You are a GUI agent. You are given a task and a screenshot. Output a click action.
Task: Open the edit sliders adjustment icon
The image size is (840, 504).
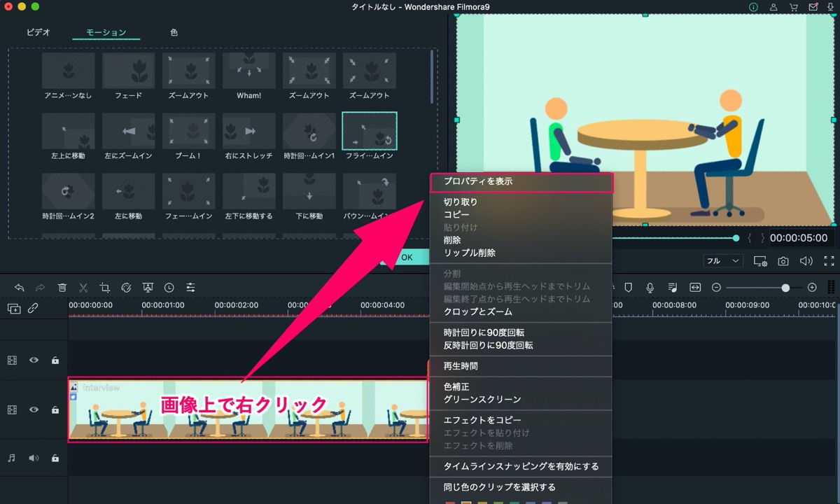(x=190, y=287)
